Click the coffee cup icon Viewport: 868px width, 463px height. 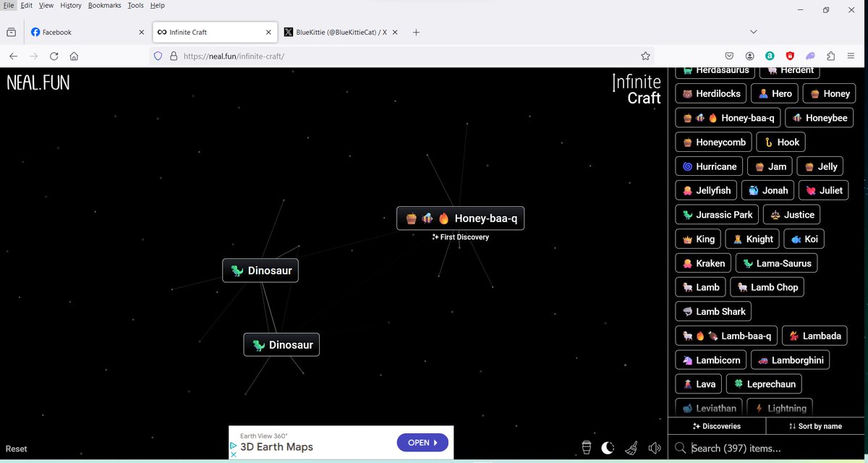(586, 448)
